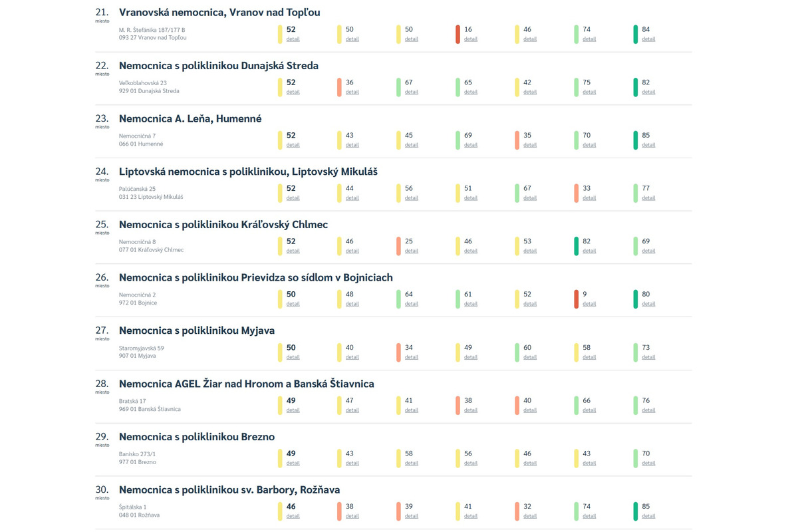Click detail under score 25 for Kráľovský Chlmec

click(411, 251)
